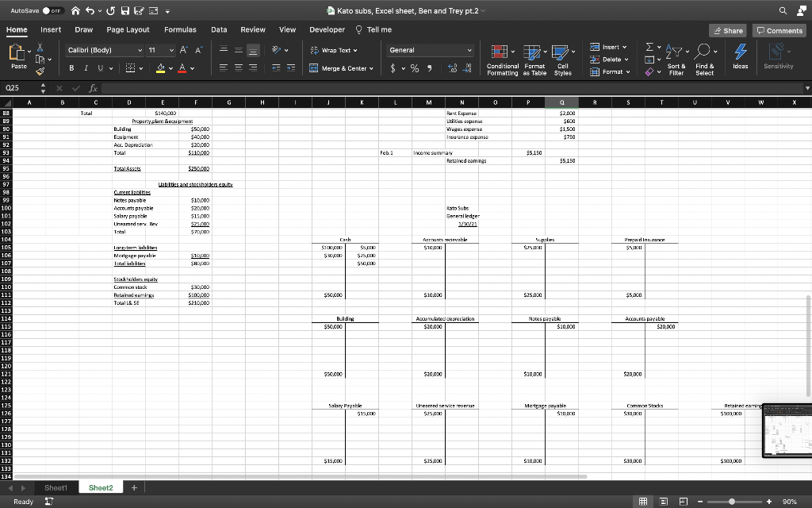
Task: Apply percent style format
Action: [415, 68]
